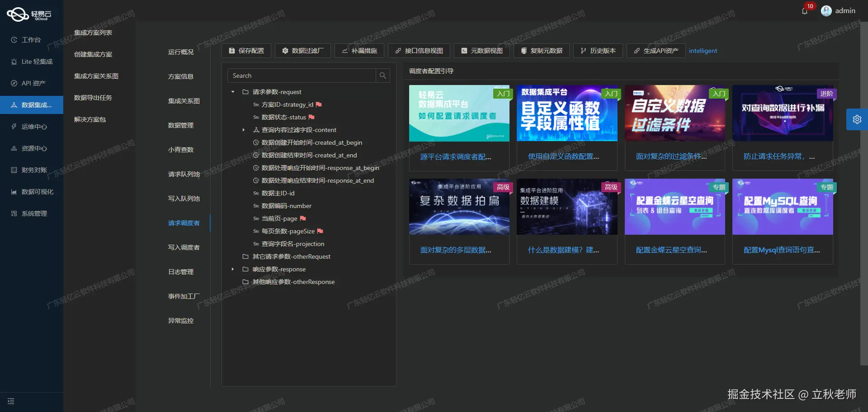Viewport: 868px width, 412px height.
Task: Expand the 响应参数-response folder
Action: [x=233, y=269]
